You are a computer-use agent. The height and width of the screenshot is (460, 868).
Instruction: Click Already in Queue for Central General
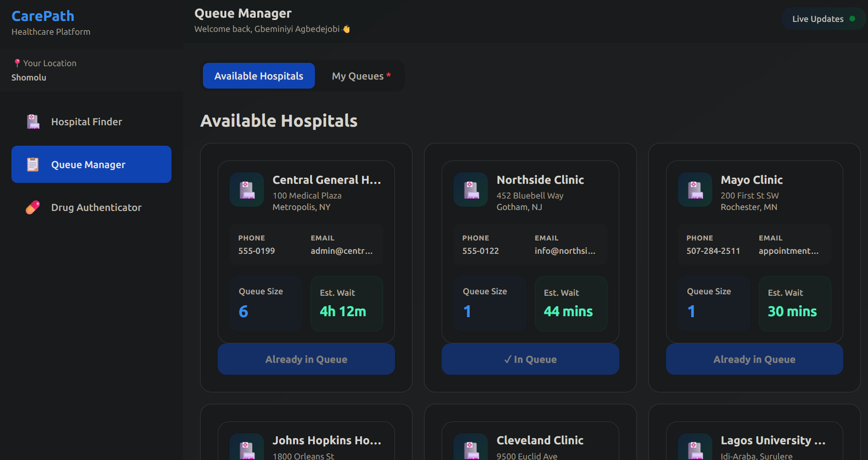tap(306, 359)
